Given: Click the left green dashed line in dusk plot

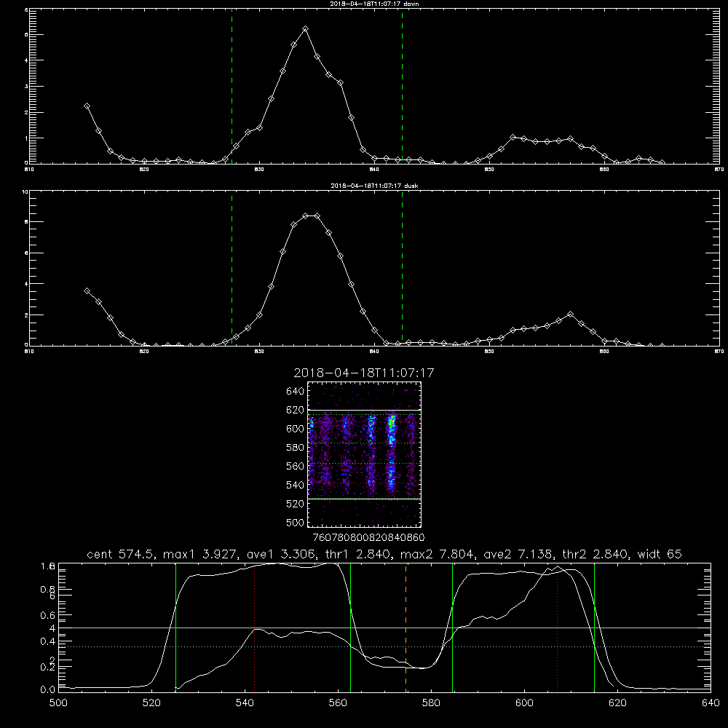Looking at the screenshot, I should coord(232,268).
